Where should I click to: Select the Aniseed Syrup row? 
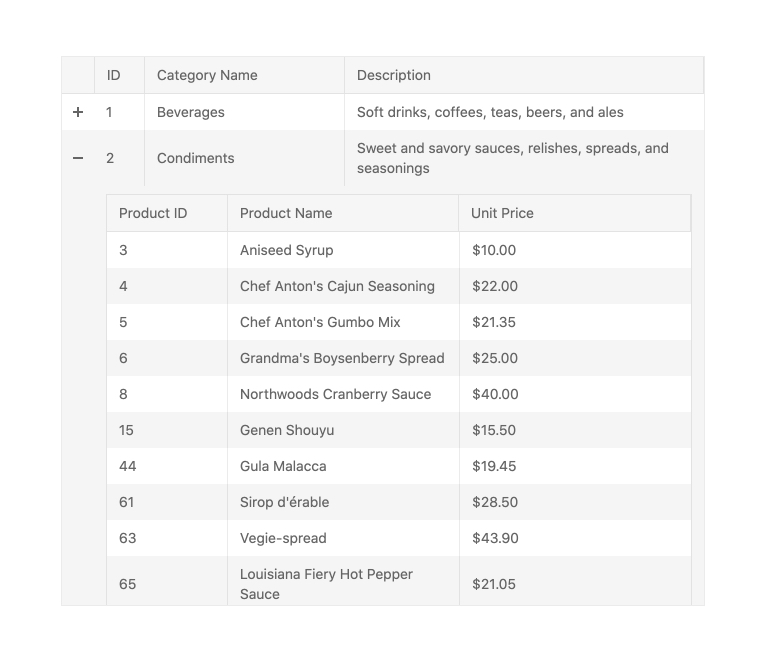click(x=287, y=250)
